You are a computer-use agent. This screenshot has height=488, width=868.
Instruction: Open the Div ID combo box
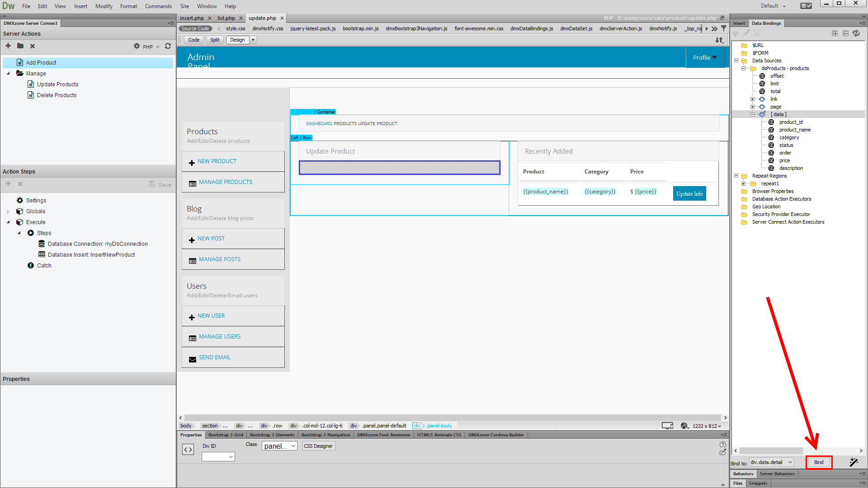[x=218, y=457]
